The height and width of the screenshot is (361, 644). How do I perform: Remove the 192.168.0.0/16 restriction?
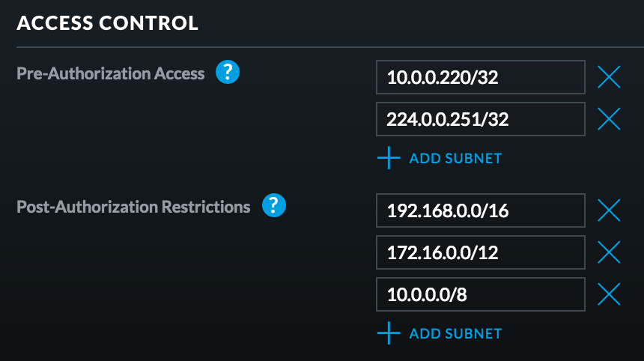609,210
